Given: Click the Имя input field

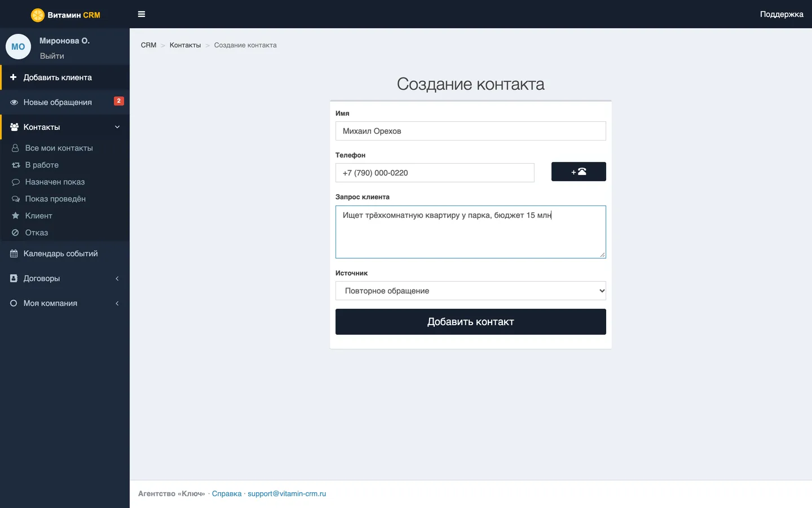Looking at the screenshot, I should [471, 131].
